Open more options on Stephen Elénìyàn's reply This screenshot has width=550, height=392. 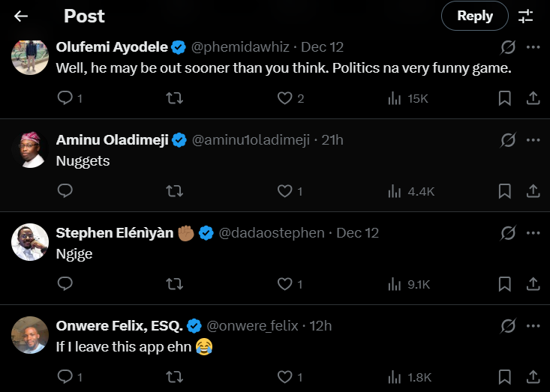click(x=533, y=233)
